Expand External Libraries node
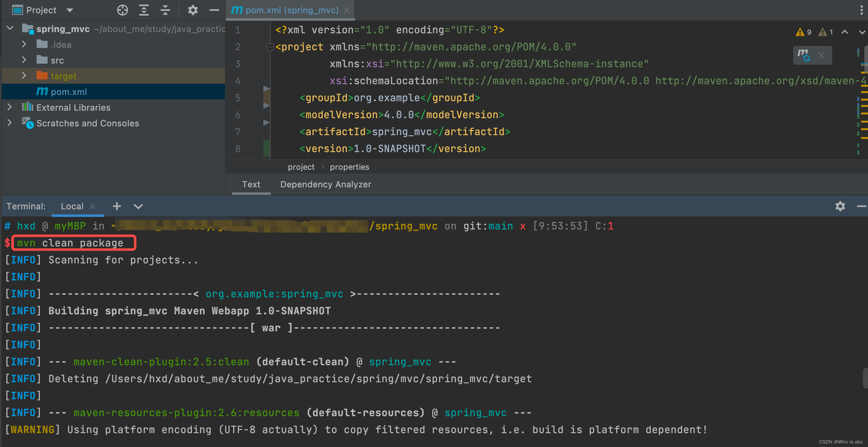The height and width of the screenshot is (447, 868). tap(9, 107)
